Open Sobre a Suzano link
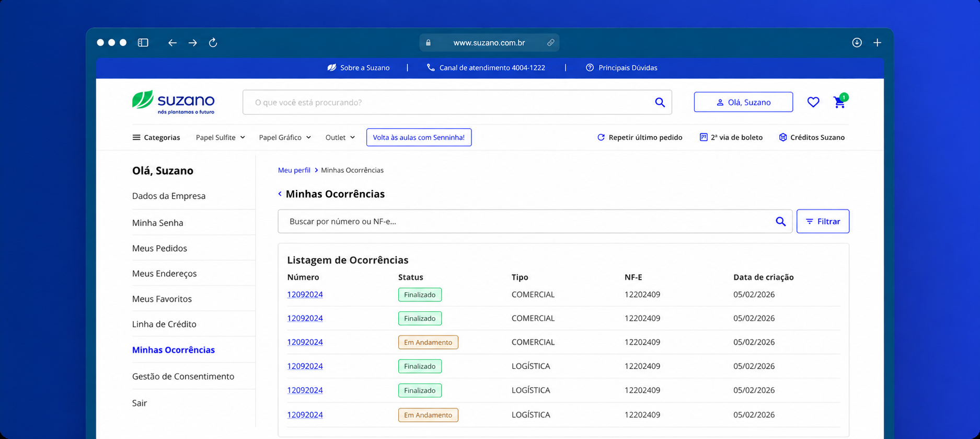 click(359, 67)
